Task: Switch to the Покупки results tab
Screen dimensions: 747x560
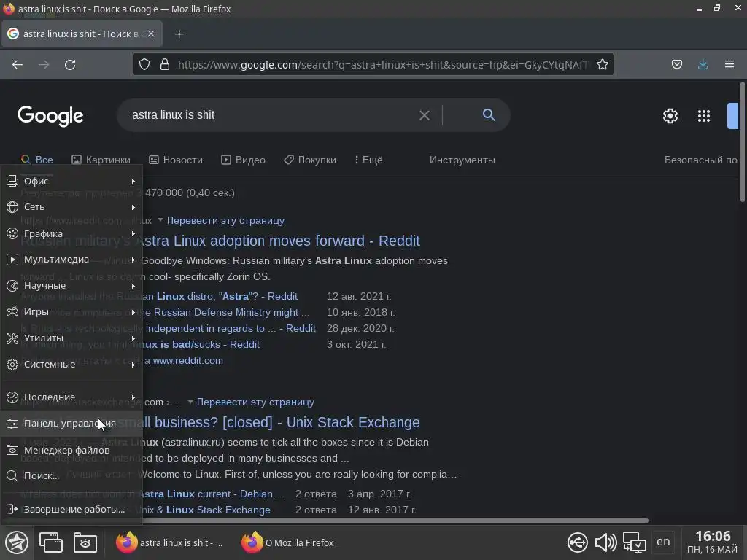Action: pos(310,160)
